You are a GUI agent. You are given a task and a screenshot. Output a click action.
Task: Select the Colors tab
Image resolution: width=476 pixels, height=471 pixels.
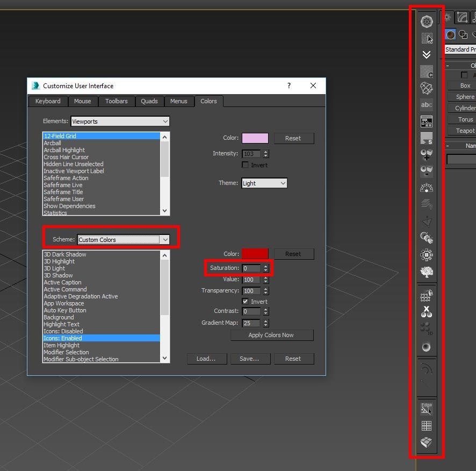coord(208,101)
